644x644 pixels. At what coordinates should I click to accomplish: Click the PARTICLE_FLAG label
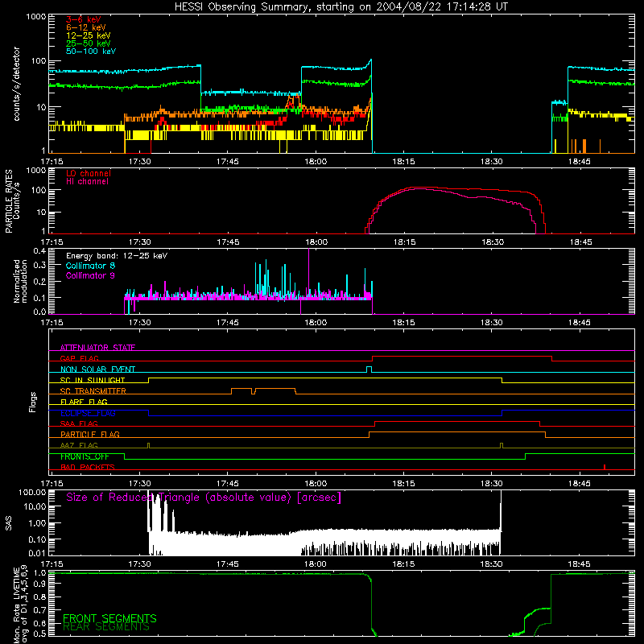point(90,434)
